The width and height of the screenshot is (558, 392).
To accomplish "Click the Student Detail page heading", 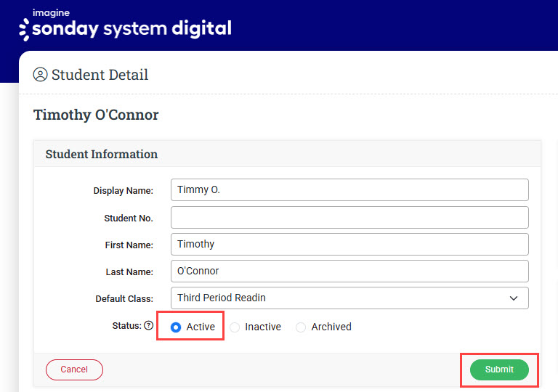I will 100,75.
